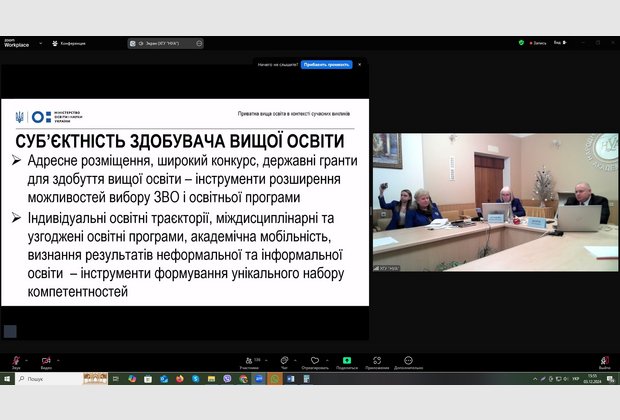Open the Чат chat panel

coord(283,360)
